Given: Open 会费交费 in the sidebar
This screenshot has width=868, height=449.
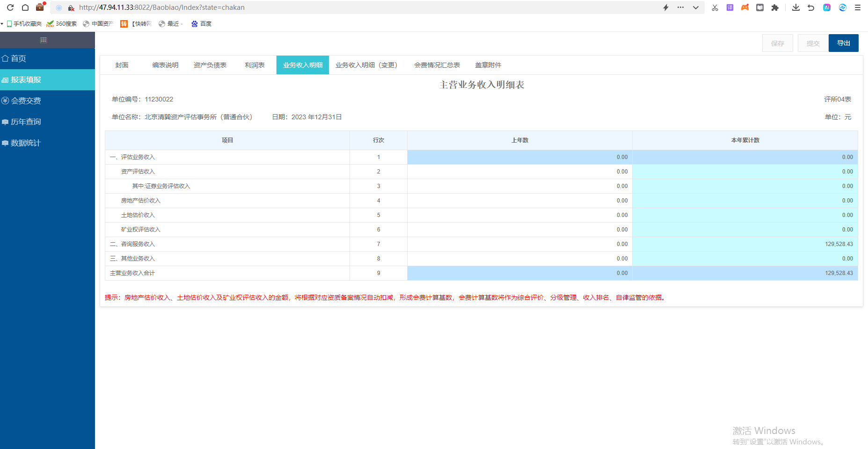Looking at the screenshot, I should tap(26, 101).
